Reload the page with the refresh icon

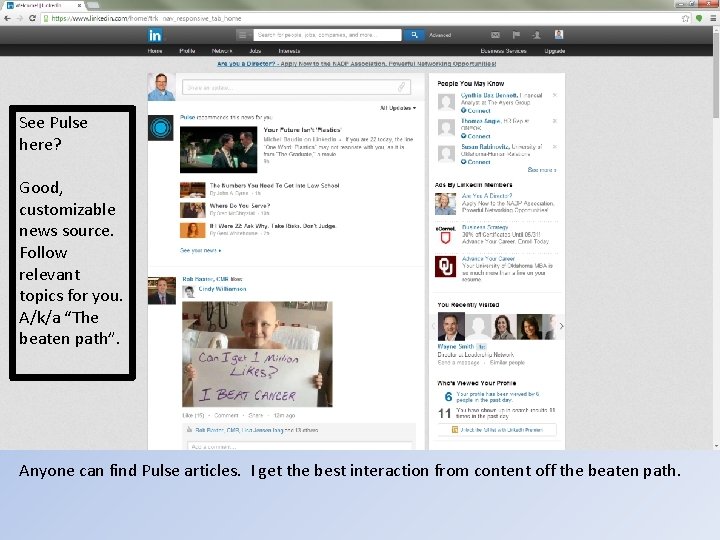coord(32,18)
